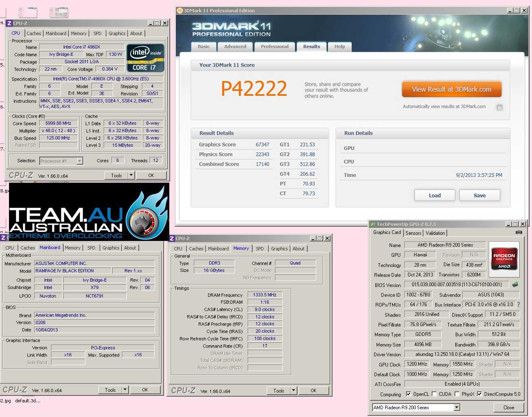532x417 pixels.
Task: Click the DRAM Frequency 1333.5 MHz field
Action: 265,295
